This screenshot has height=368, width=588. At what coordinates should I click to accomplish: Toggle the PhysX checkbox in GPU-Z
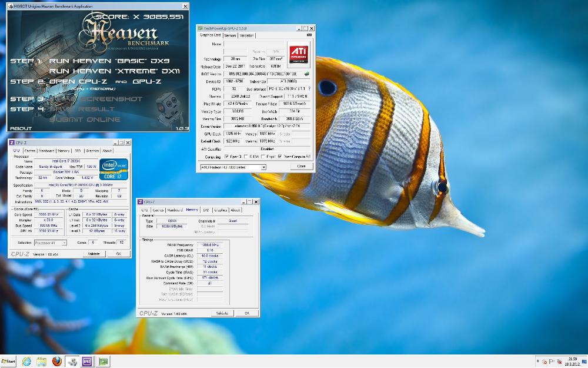[263, 157]
